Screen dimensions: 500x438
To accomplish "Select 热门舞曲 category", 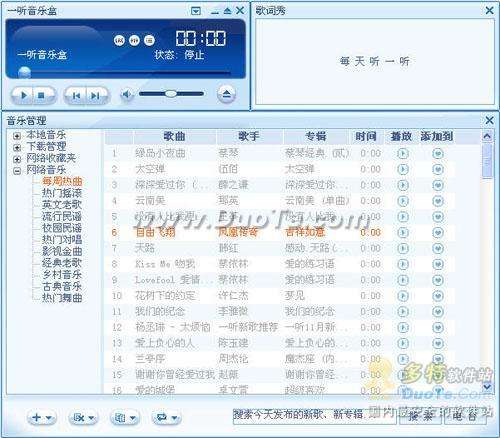I will [62, 298].
